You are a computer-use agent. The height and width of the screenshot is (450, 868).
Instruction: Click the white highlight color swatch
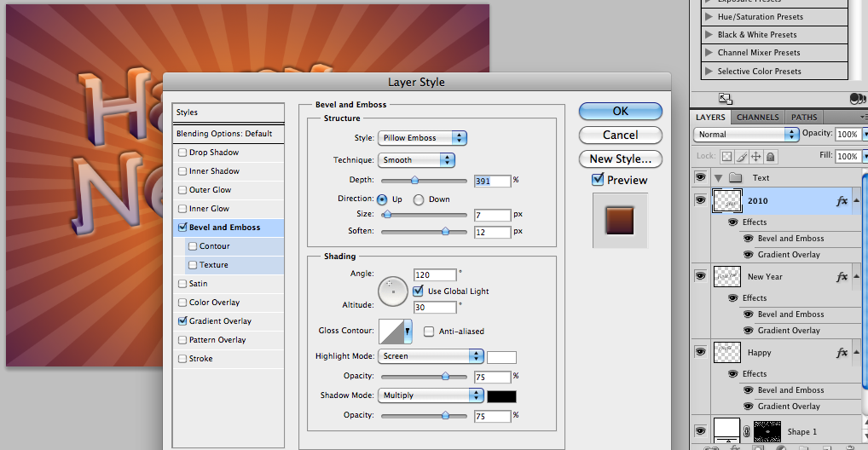[501, 357]
